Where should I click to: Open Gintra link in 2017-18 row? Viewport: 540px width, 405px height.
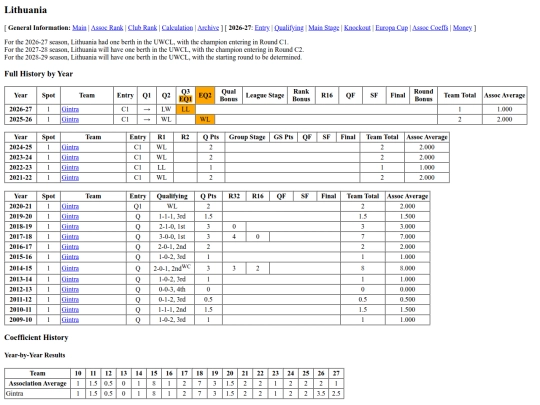click(x=70, y=237)
